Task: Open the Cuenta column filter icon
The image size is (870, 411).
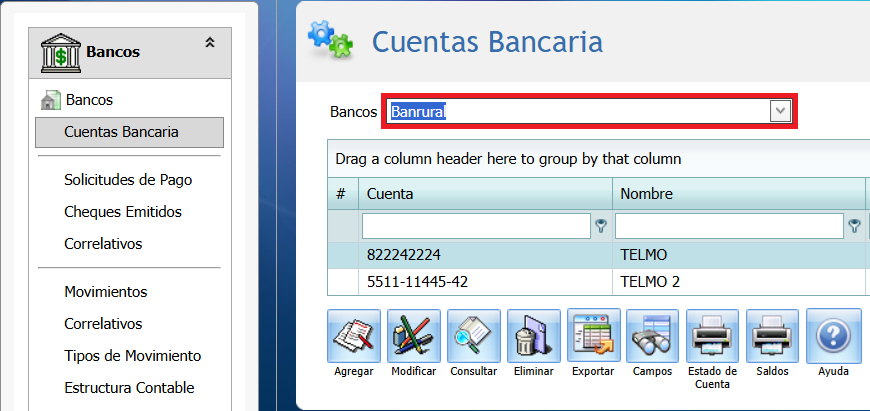Action: pos(601,226)
